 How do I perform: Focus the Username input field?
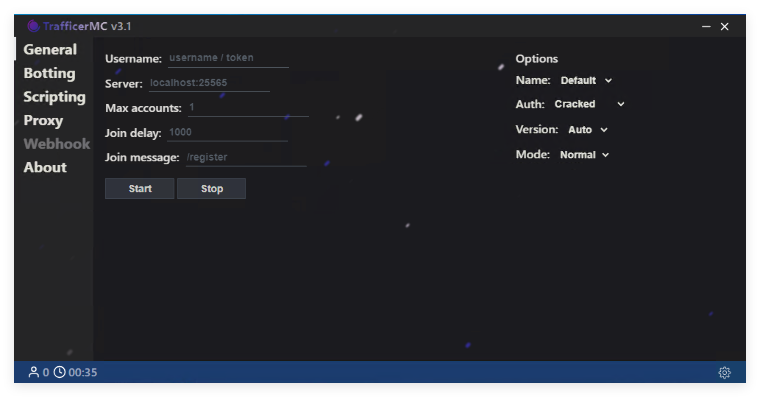(228, 58)
